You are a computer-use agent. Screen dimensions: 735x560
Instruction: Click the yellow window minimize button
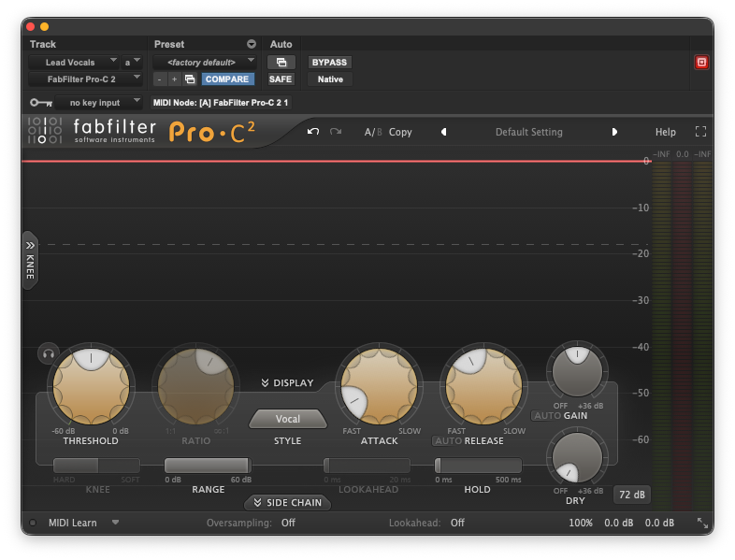click(45, 27)
